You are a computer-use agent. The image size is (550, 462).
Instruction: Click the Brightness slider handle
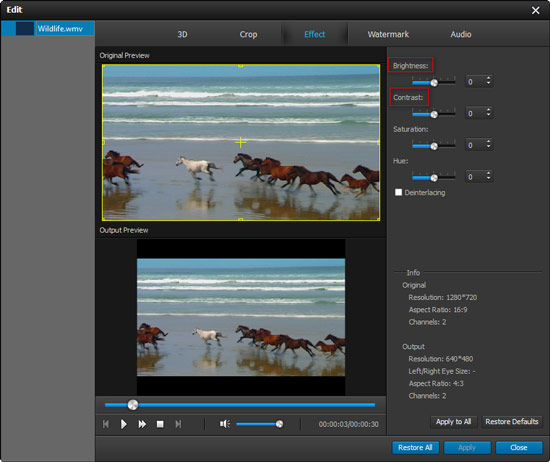pos(434,83)
